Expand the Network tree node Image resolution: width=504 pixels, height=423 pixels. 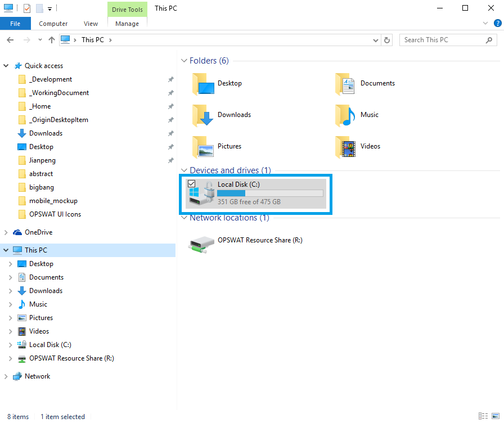tap(6, 376)
